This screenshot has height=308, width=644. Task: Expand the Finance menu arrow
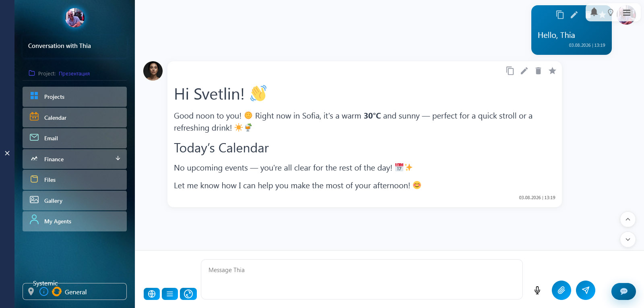[118, 158]
